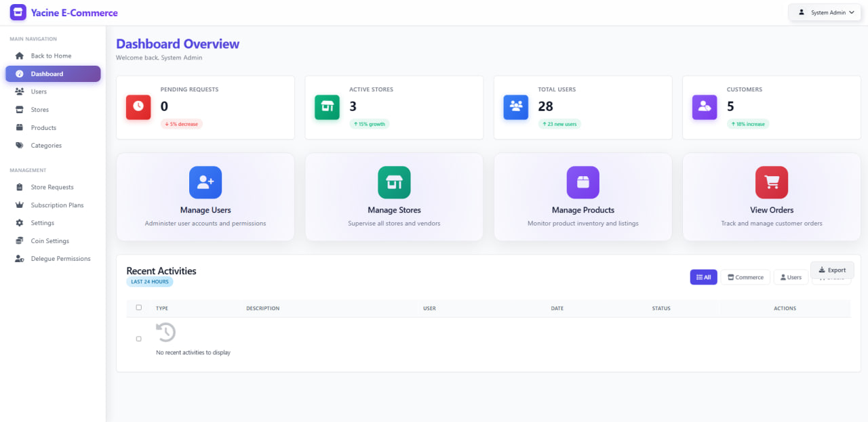Open the System Admin account dropdown

(x=825, y=12)
